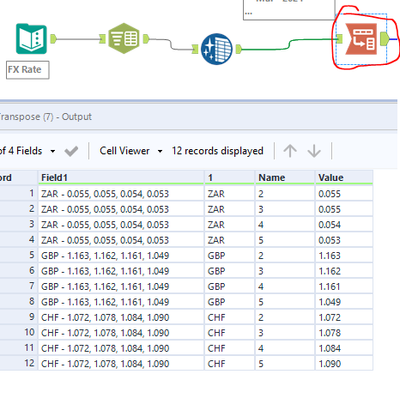
Task: Select Value cell 0.053
Action: tap(344, 240)
